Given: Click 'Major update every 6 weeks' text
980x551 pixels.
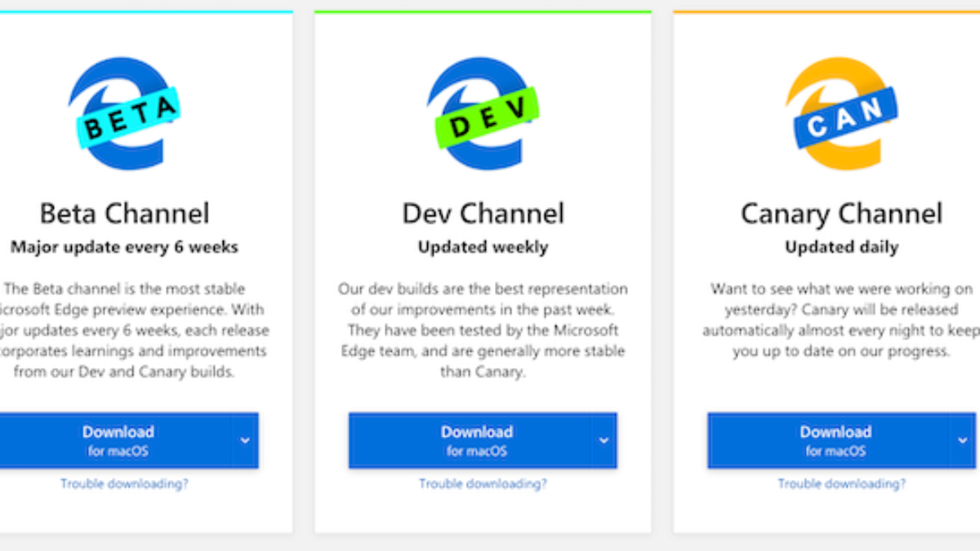Looking at the screenshot, I should coord(124,247).
